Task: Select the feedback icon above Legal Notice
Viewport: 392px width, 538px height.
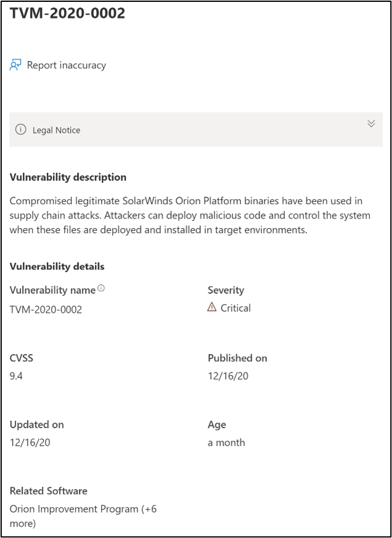Action: [x=15, y=65]
